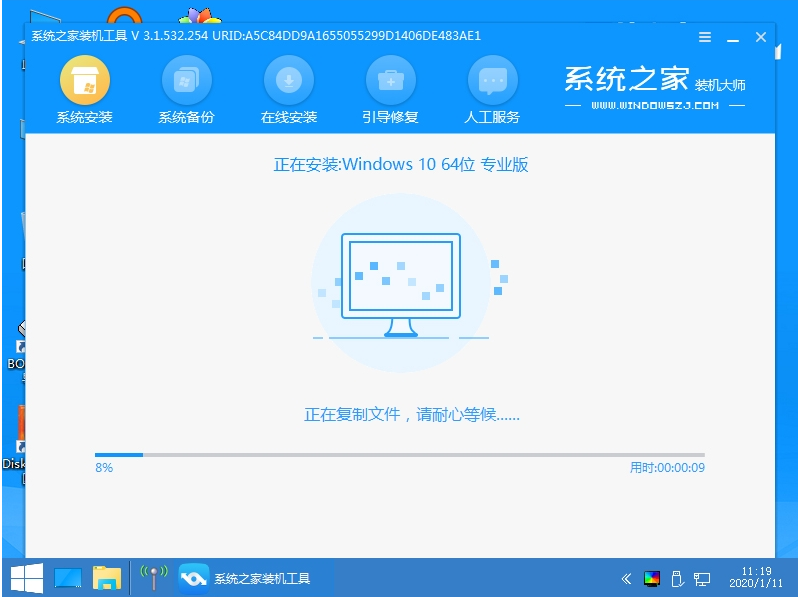
Task: Open the display settings icon in system tray
Action: tap(653, 578)
